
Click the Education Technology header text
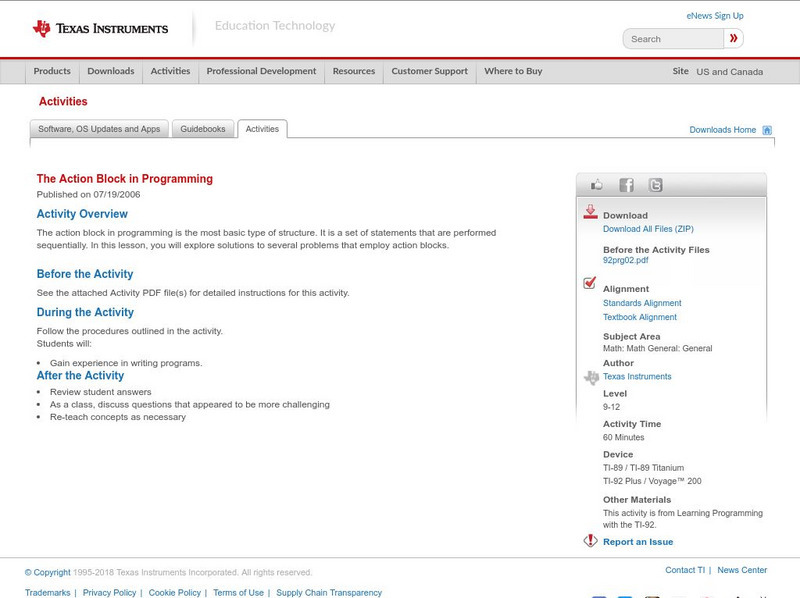tap(275, 26)
